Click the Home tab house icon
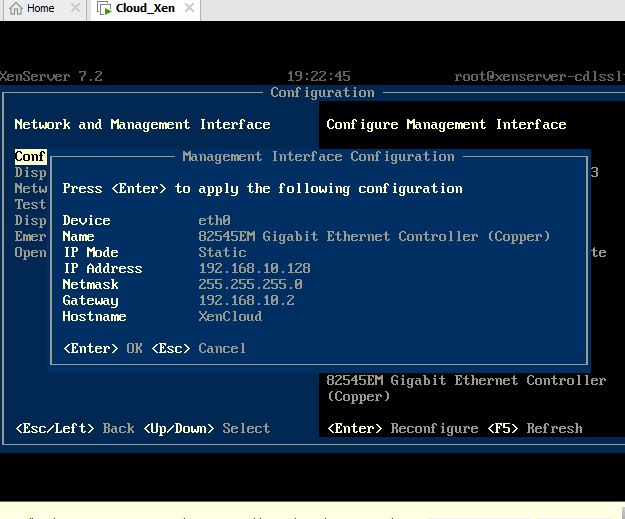 [x=16, y=8]
